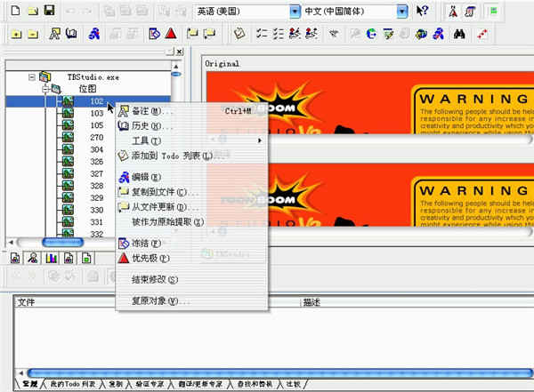Click the yellow folder minus icon
Screen dimensions: 534x392
(33, 34)
